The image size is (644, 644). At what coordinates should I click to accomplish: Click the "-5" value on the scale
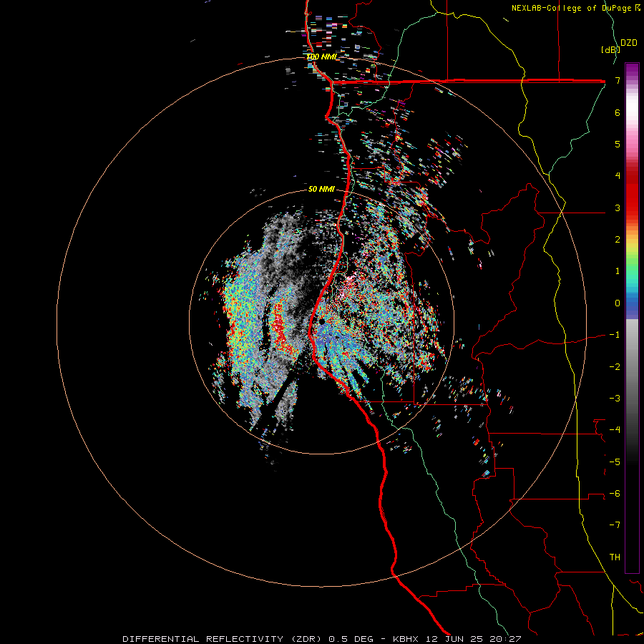point(615,462)
